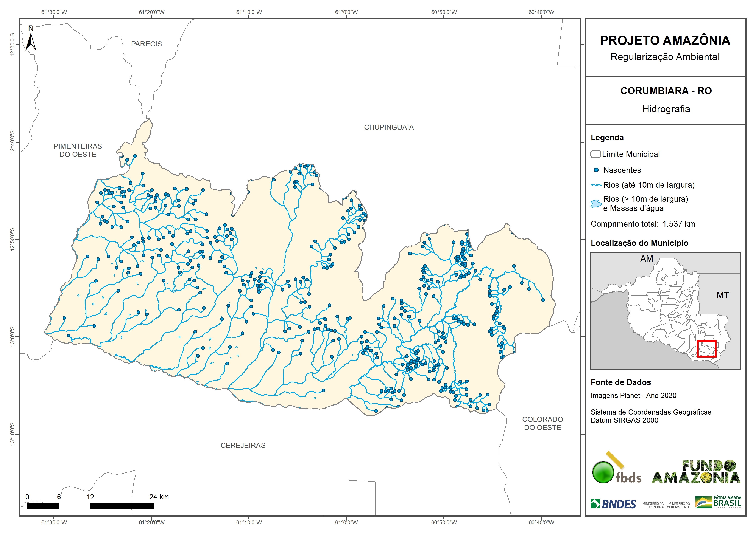The image size is (756, 534).
Task: Click the BNDES logo
Action: click(613, 504)
